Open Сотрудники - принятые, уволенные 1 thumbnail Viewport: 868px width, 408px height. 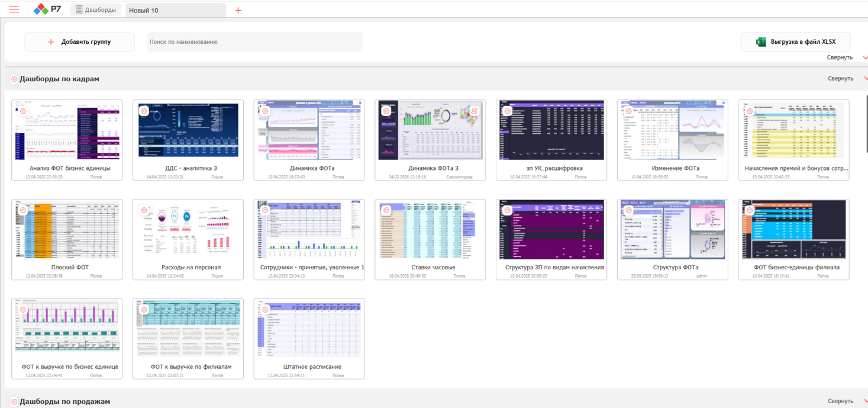[309, 230]
